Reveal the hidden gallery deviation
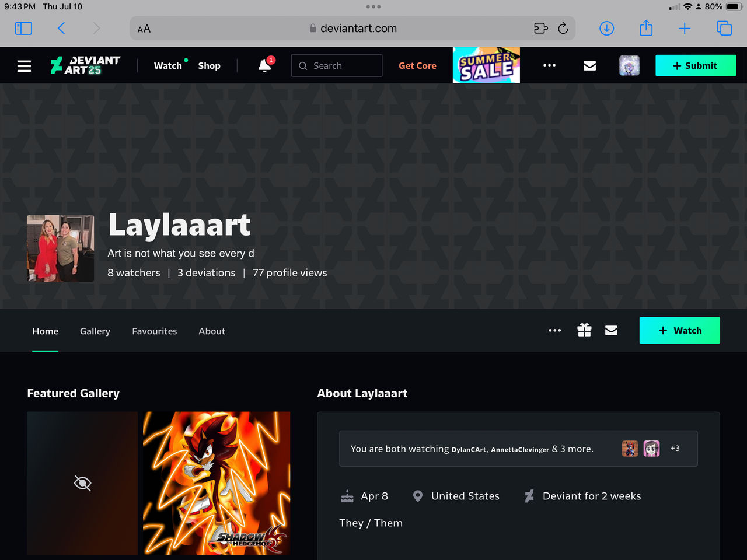The height and width of the screenshot is (560, 747). click(82, 483)
